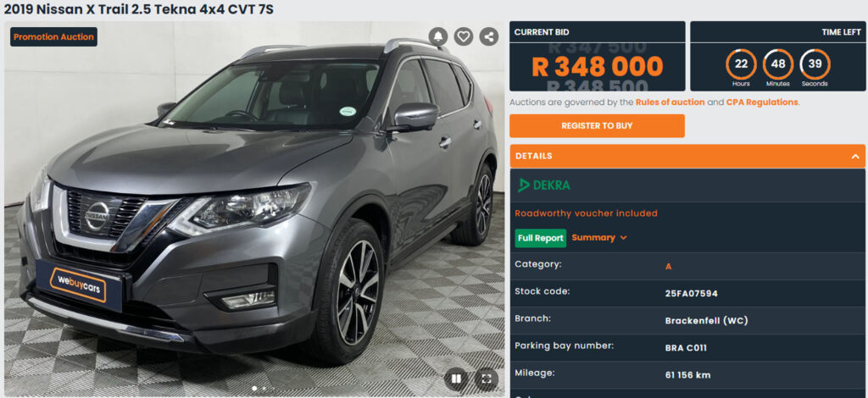Click the Roadworthy voucher included text
The width and height of the screenshot is (868, 398).
click(587, 213)
